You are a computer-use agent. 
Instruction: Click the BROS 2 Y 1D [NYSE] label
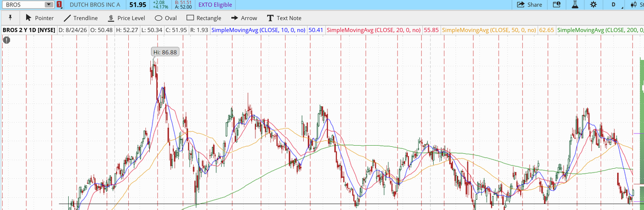(x=28, y=30)
